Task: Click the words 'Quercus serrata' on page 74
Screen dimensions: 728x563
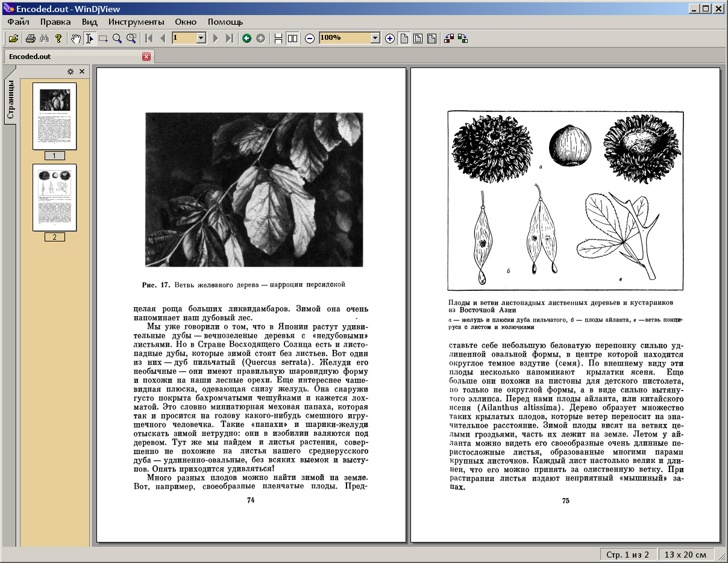Action: tap(277, 363)
